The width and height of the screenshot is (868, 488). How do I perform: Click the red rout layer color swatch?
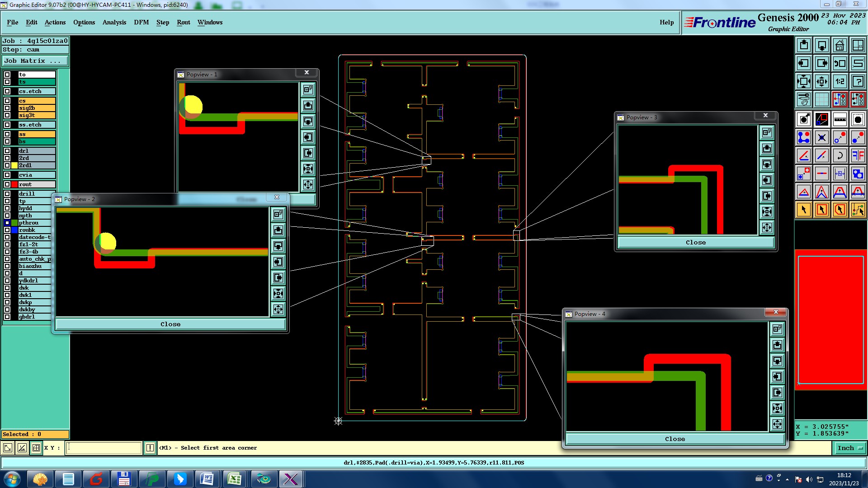[x=14, y=184]
